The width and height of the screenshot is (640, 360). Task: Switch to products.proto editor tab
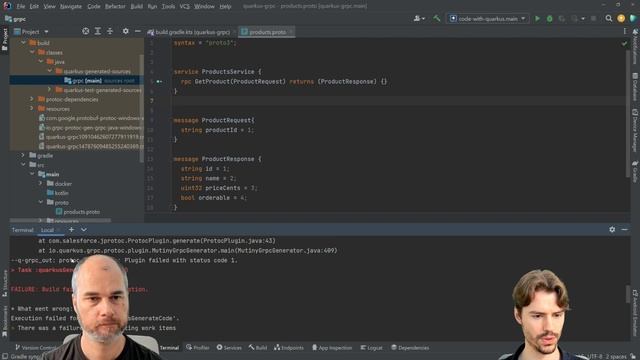click(267, 32)
